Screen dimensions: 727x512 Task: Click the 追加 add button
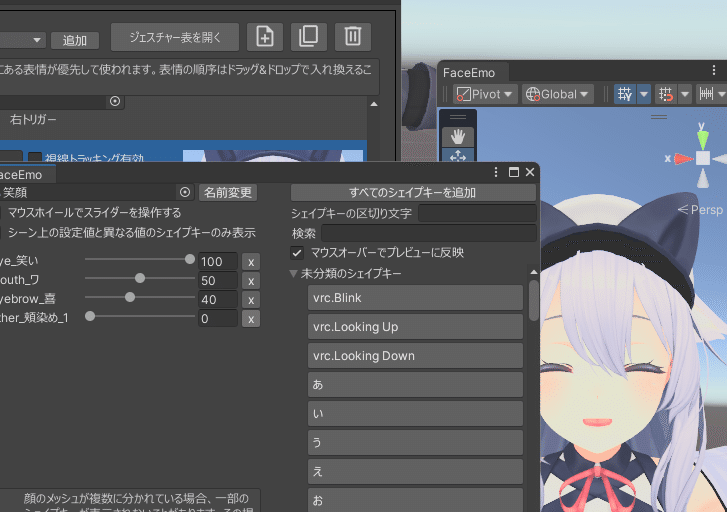point(75,40)
